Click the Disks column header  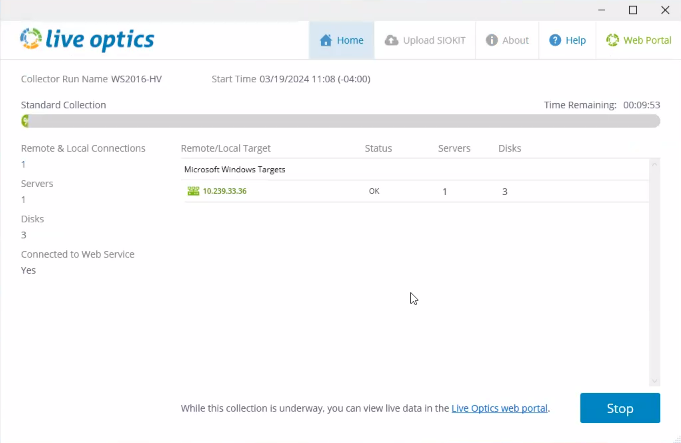click(510, 148)
